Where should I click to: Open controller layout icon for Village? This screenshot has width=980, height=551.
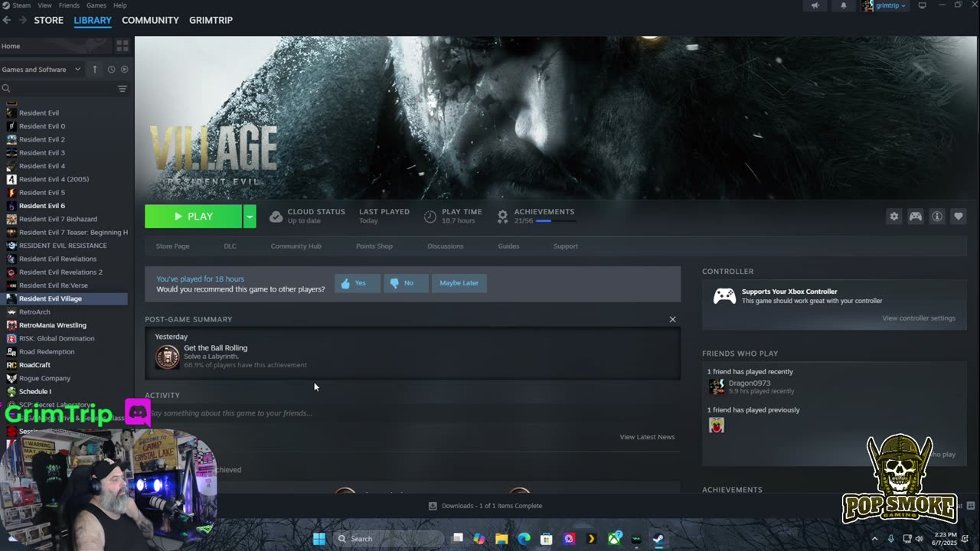(915, 217)
